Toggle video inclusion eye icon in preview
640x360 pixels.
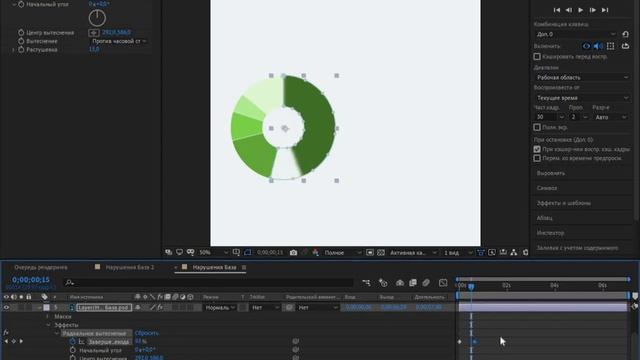click(586, 46)
